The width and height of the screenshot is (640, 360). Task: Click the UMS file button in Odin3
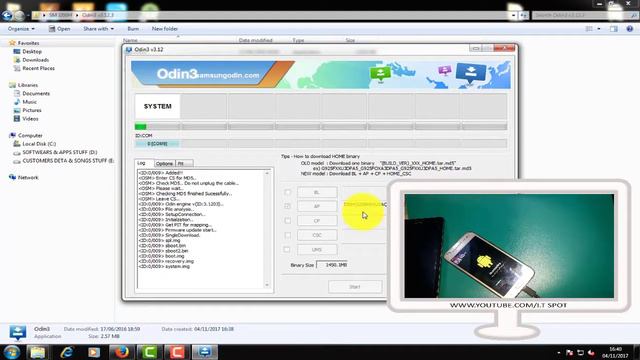tap(317, 249)
